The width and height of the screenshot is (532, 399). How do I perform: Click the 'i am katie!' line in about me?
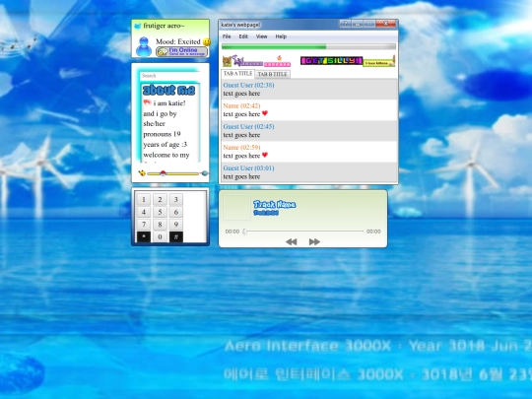(x=169, y=103)
